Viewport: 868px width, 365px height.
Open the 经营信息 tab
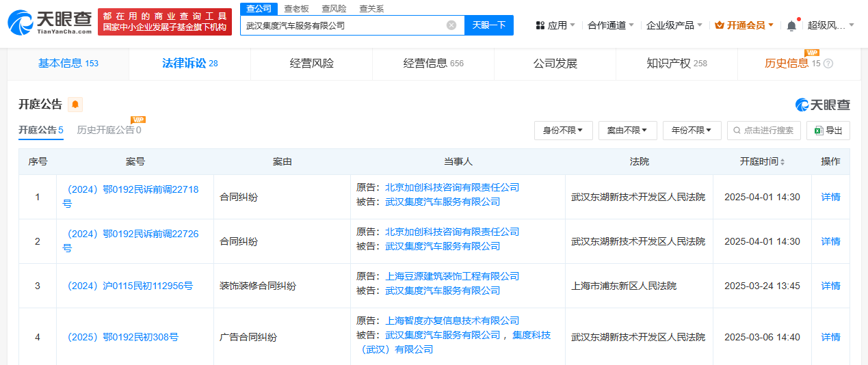pyautogui.click(x=434, y=64)
